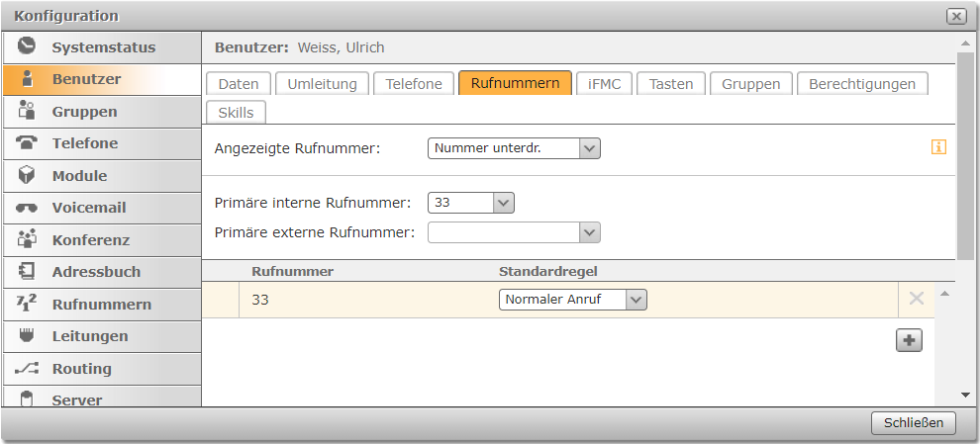This screenshot has height=444, width=980.
Task: Open the Standardregel Normaler Anruf dropdown
Action: click(636, 300)
